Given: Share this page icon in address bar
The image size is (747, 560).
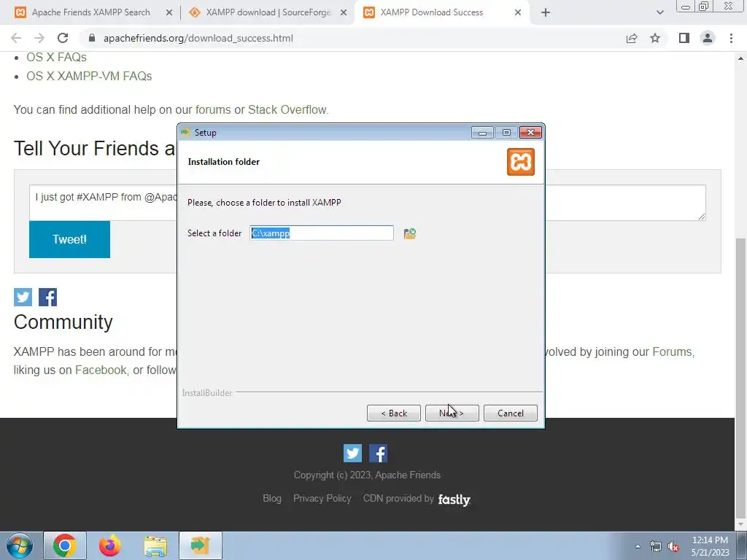Looking at the screenshot, I should click(632, 38).
